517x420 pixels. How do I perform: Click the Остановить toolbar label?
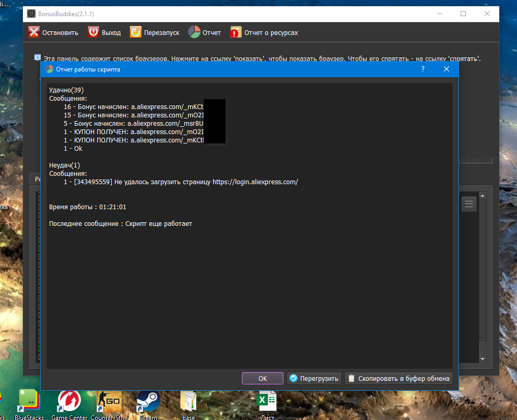(x=61, y=33)
